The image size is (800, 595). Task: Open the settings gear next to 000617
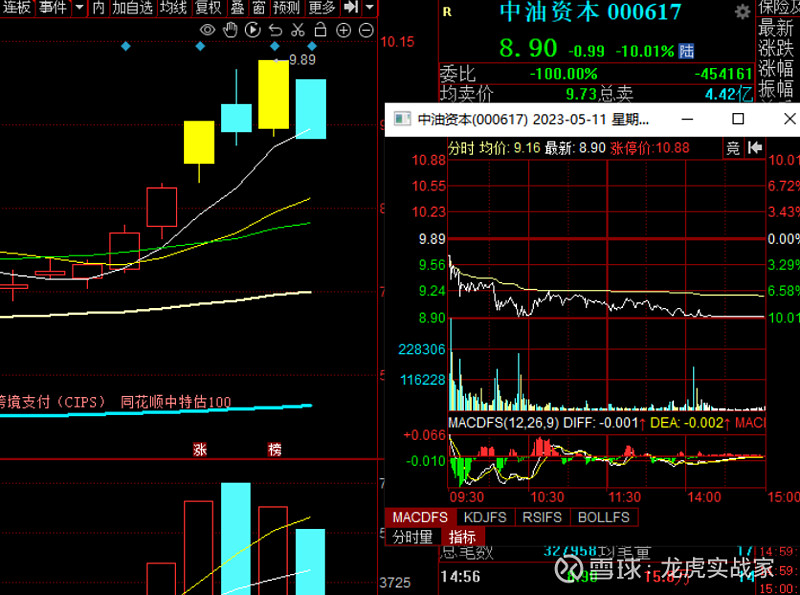(x=742, y=12)
